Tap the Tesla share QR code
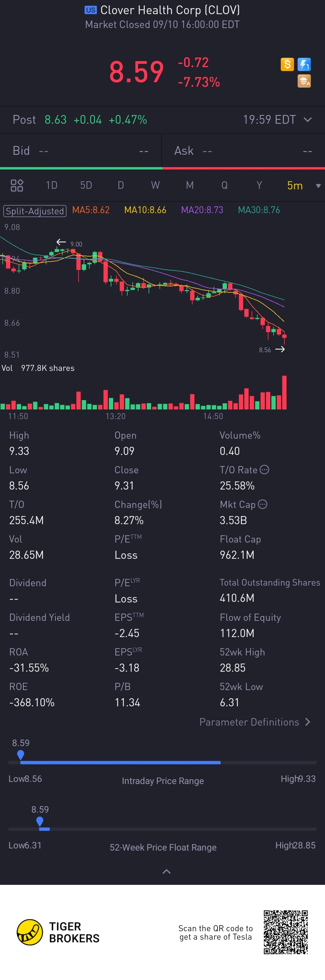 point(286,932)
